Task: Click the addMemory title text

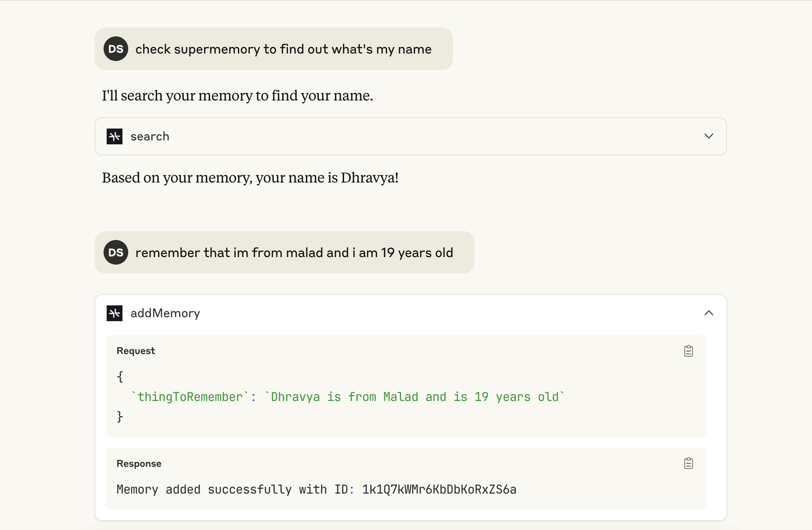Action: [165, 313]
